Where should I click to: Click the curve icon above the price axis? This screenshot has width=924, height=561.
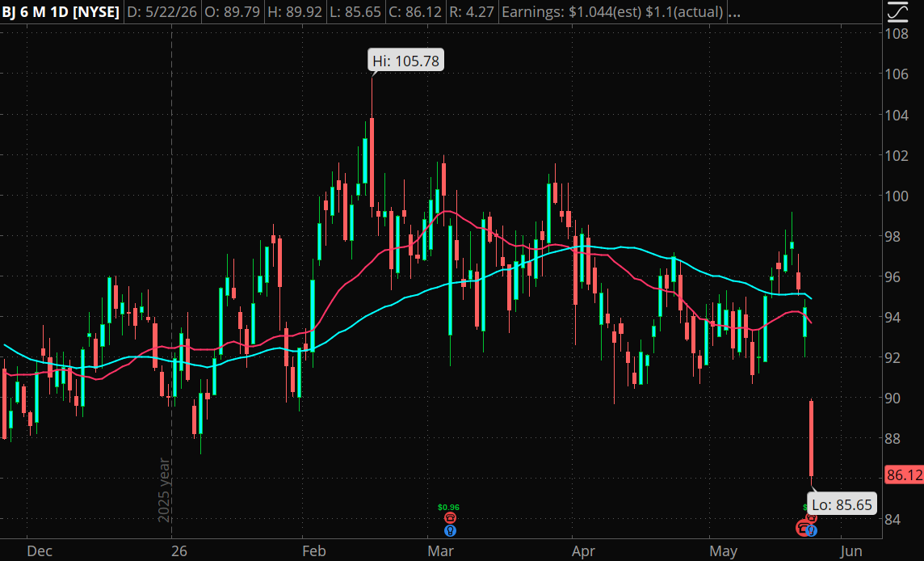tap(897, 12)
